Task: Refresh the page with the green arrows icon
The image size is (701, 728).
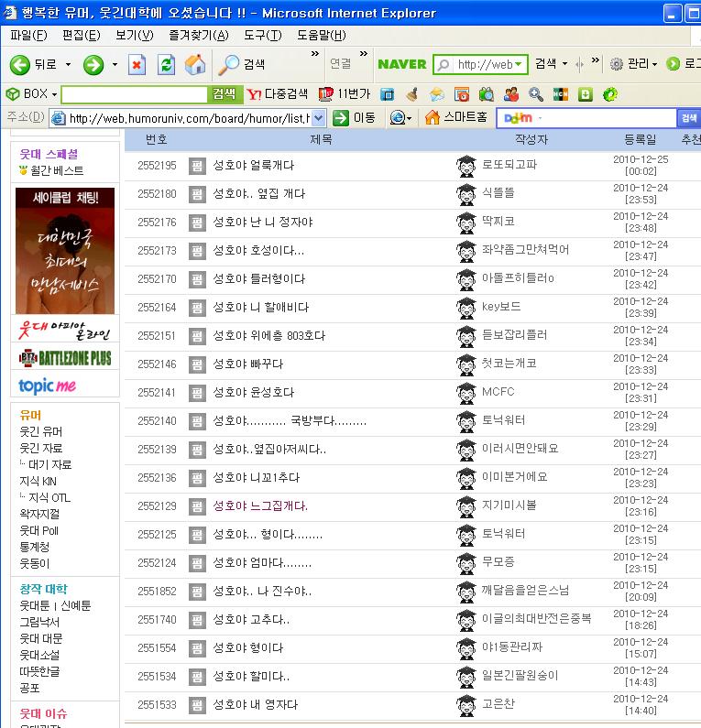Action: [x=166, y=64]
